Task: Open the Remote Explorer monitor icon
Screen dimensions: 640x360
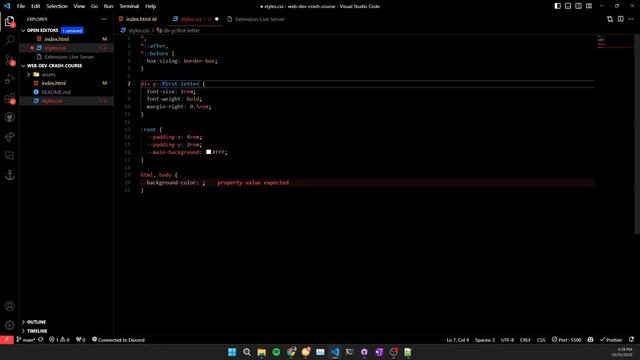Action: [9, 156]
